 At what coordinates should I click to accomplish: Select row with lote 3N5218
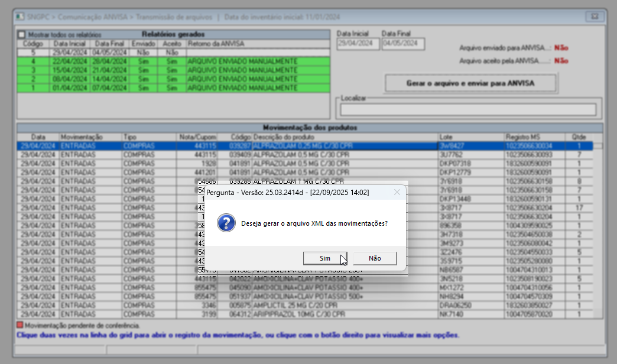(x=305, y=278)
